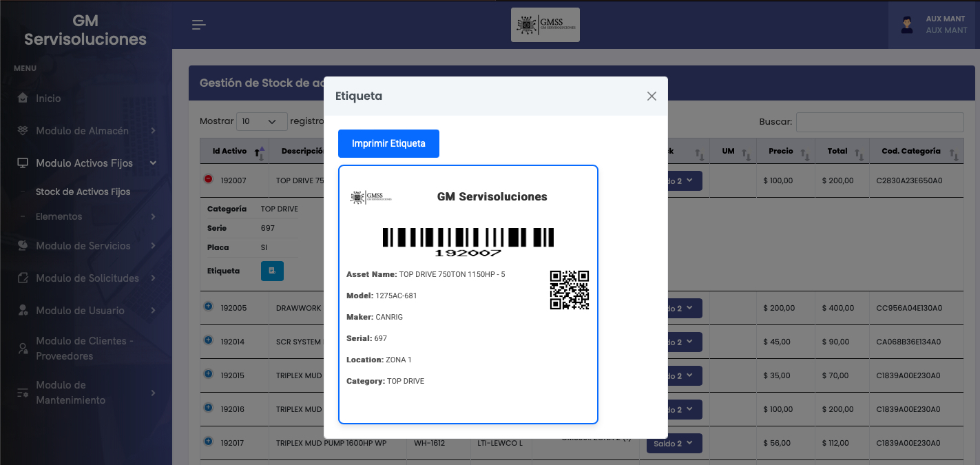Open Stock de Activos Fijos page

83,192
